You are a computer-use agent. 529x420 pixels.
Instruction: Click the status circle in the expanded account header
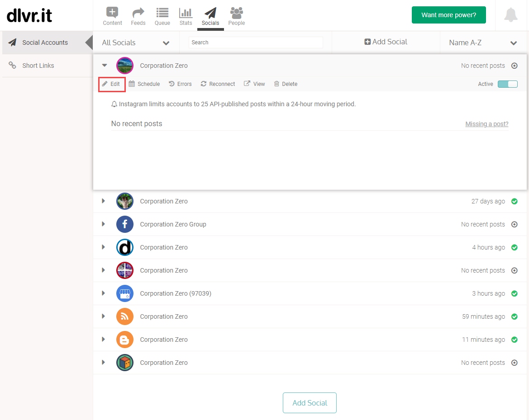coord(514,66)
